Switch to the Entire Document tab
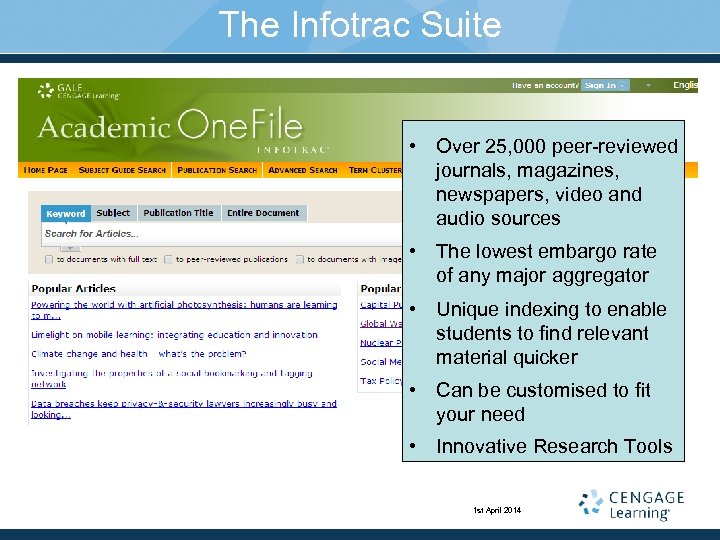 pos(263,213)
